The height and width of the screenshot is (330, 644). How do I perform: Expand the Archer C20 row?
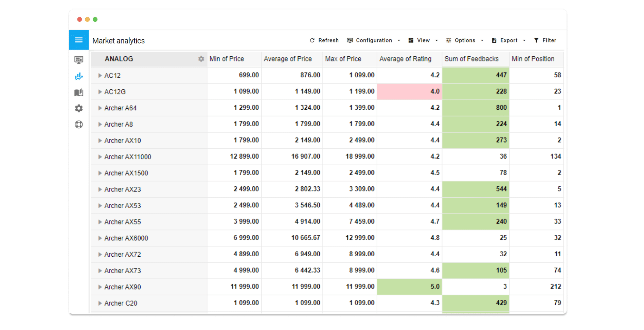click(x=100, y=303)
